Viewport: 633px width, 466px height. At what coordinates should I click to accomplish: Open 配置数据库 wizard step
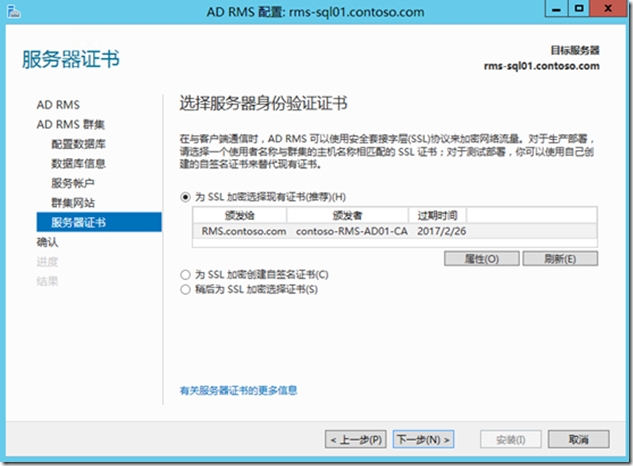point(78,144)
